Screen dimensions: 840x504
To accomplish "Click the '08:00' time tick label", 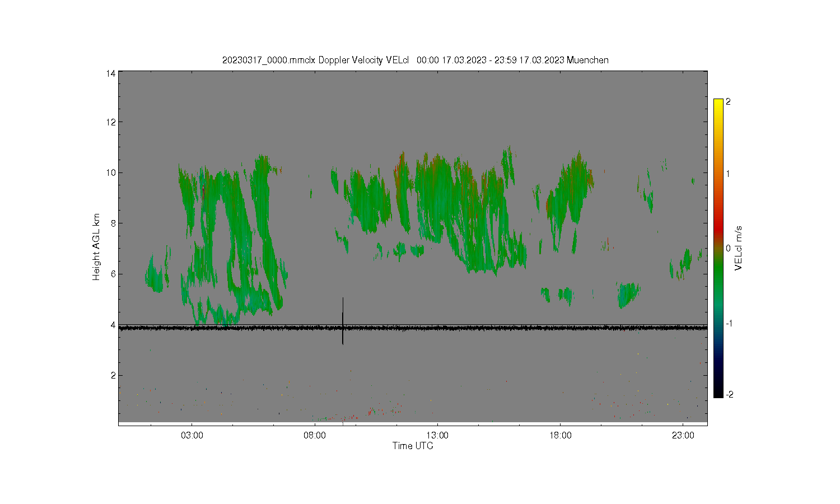I will tap(315, 435).
